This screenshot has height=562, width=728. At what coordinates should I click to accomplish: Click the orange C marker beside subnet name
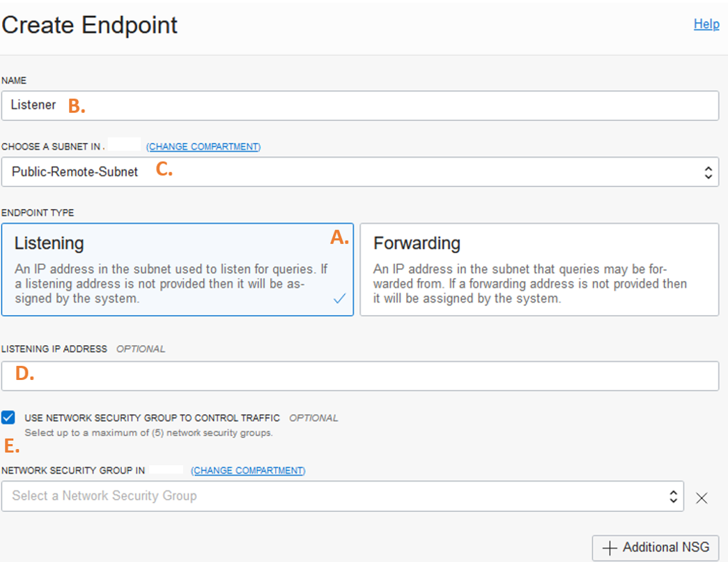[x=164, y=169]
